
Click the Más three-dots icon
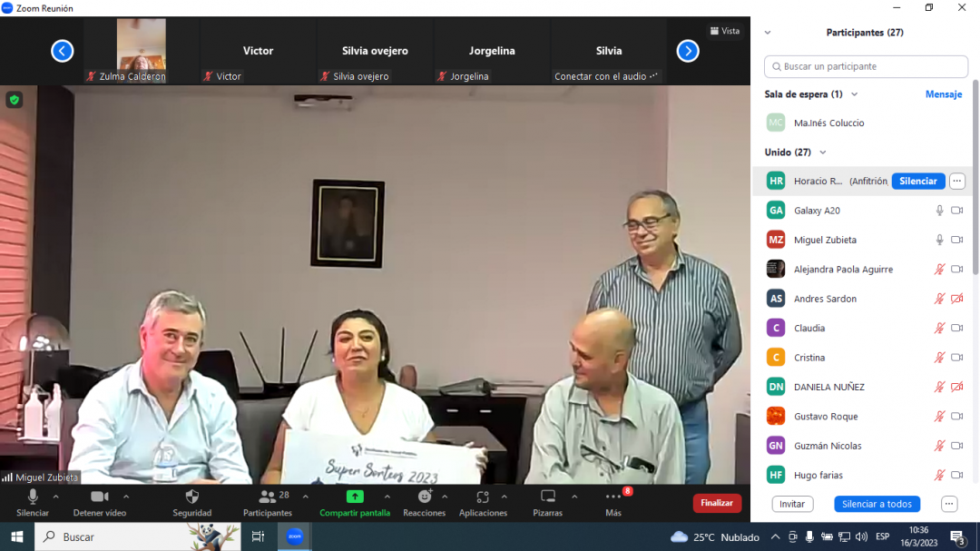point(613,497)
